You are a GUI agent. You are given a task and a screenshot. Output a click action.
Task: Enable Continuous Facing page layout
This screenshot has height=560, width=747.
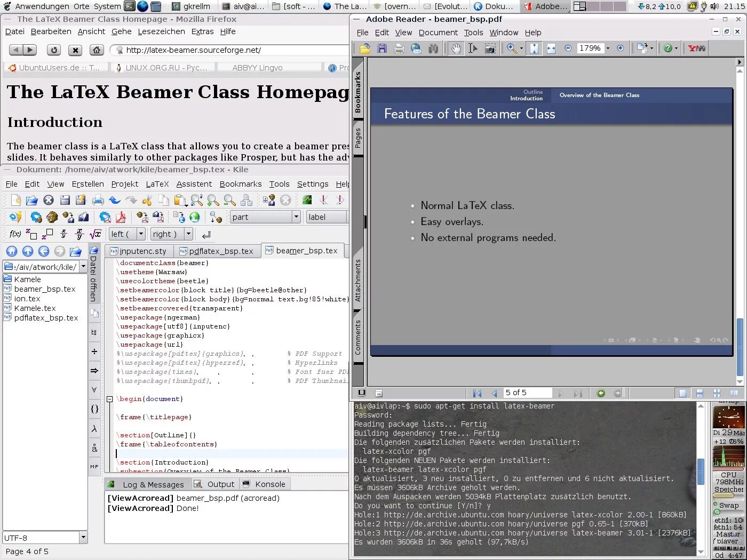pyautogui.click(x=717, y=394)
